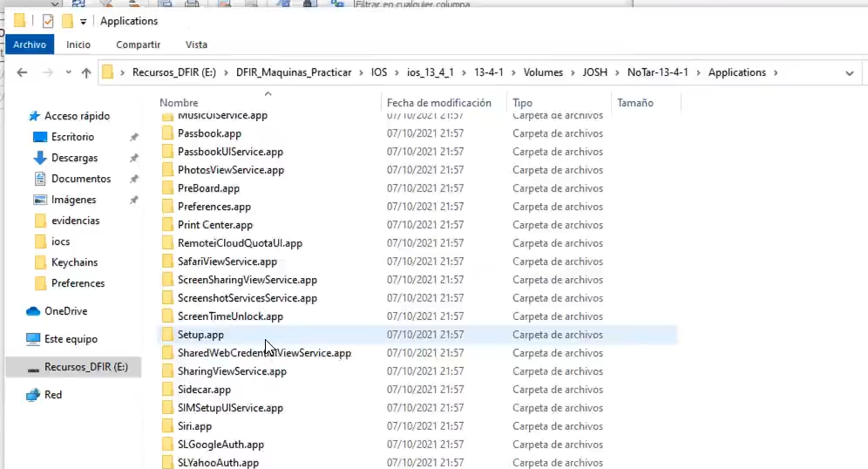The image size is (868, 469).
Task: Switch to the Inicio tab
Action: pyautogui.click(x=78, y=44)
